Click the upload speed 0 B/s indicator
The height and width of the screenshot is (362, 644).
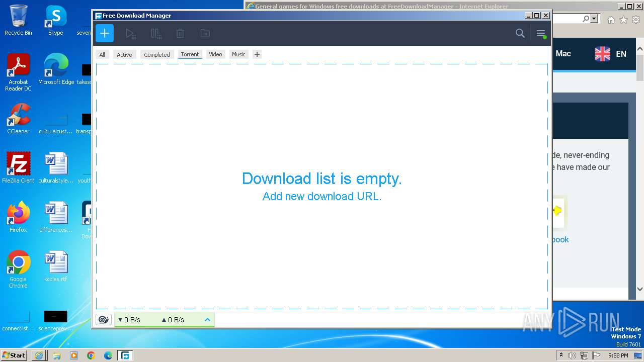pyautogui.click(x=173, y=320)
